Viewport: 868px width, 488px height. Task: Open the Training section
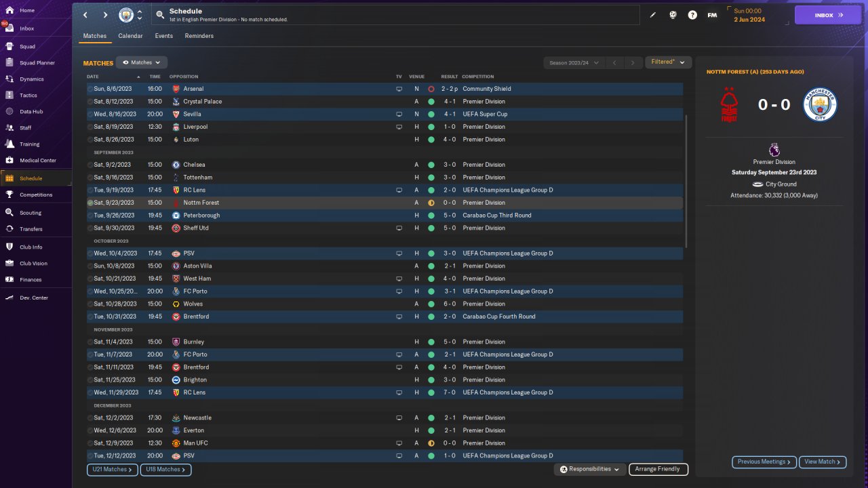click(29, 144)
